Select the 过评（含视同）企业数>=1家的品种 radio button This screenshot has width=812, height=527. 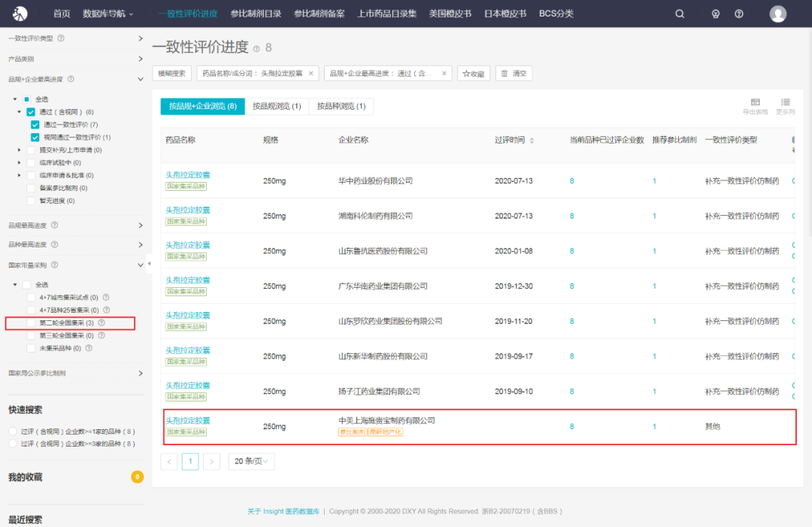(13, 432)
